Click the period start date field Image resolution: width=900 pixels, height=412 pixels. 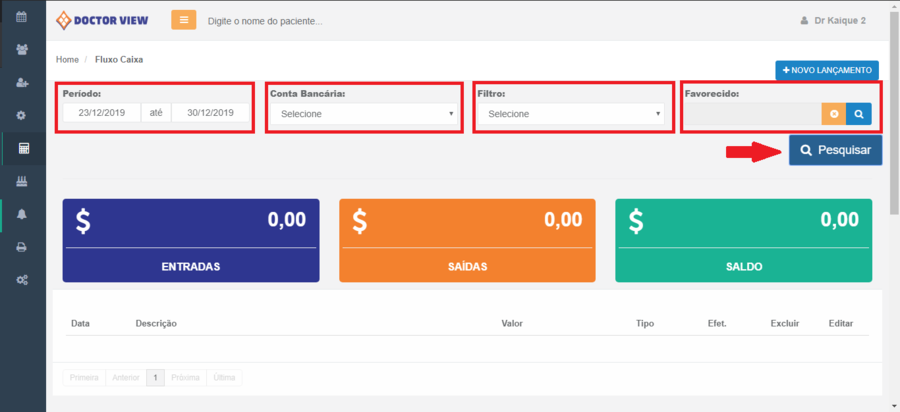coord(101,113)
